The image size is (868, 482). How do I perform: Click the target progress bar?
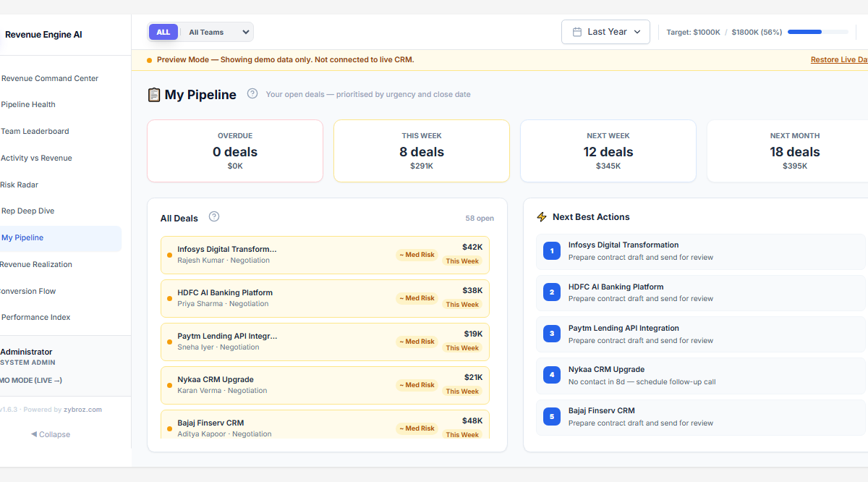[818, 32]
